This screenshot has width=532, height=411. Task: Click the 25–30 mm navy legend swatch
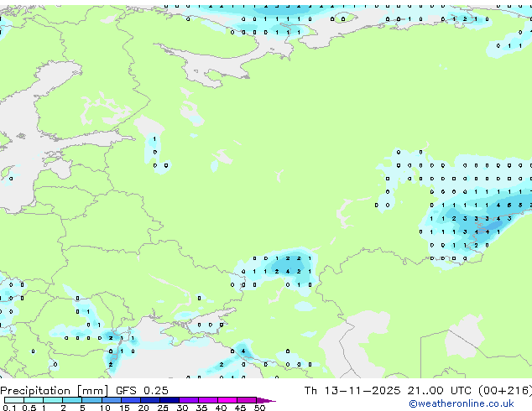[x=170, y=400]
